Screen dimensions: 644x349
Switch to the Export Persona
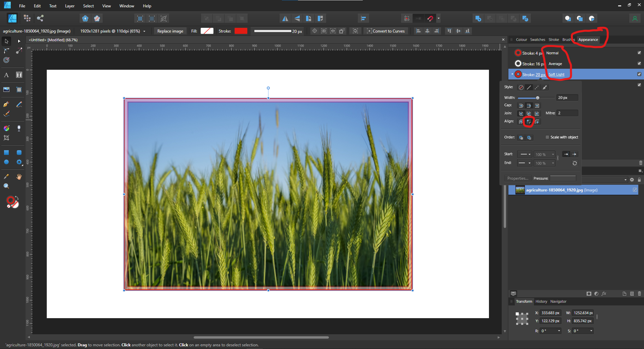40,18
